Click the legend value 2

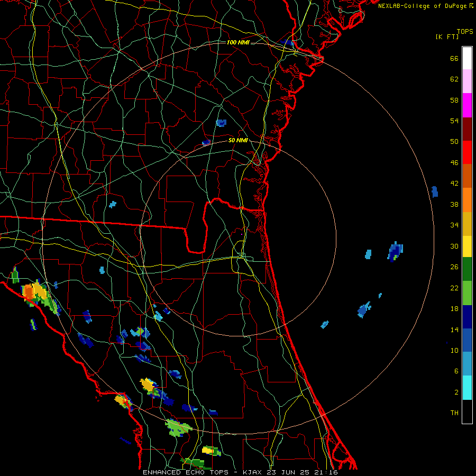click(x=456, y=392)
